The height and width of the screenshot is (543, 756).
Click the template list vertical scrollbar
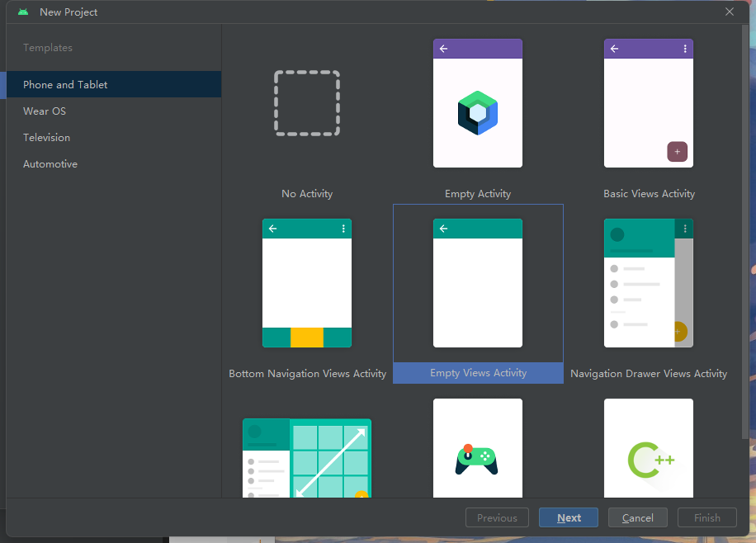click(745, 231)
